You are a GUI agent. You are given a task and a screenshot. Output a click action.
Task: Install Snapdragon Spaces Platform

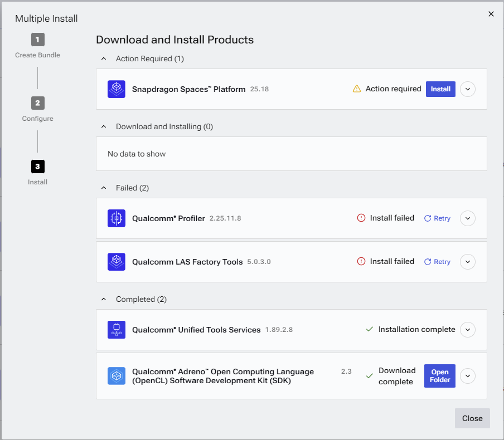click(x=440, y=89)
